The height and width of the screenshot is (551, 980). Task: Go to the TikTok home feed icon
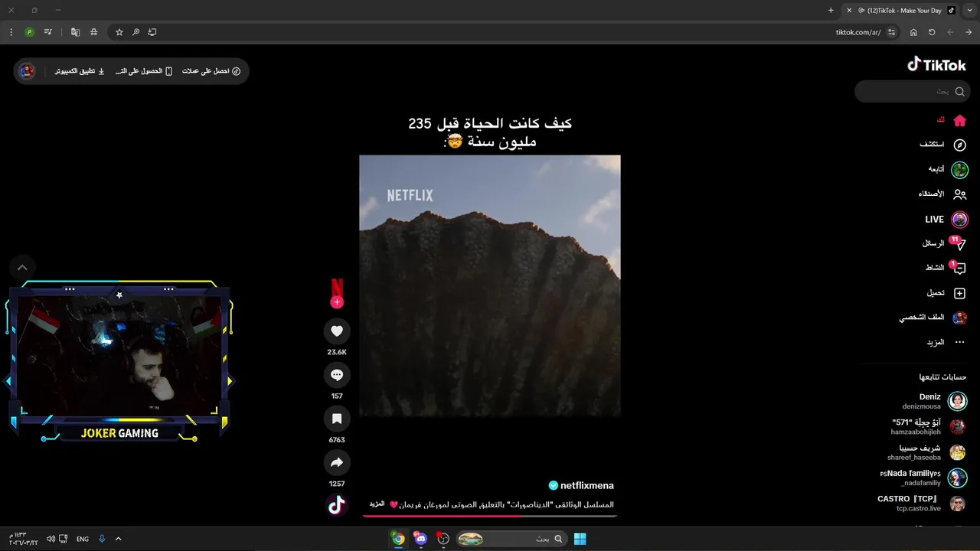959,120
